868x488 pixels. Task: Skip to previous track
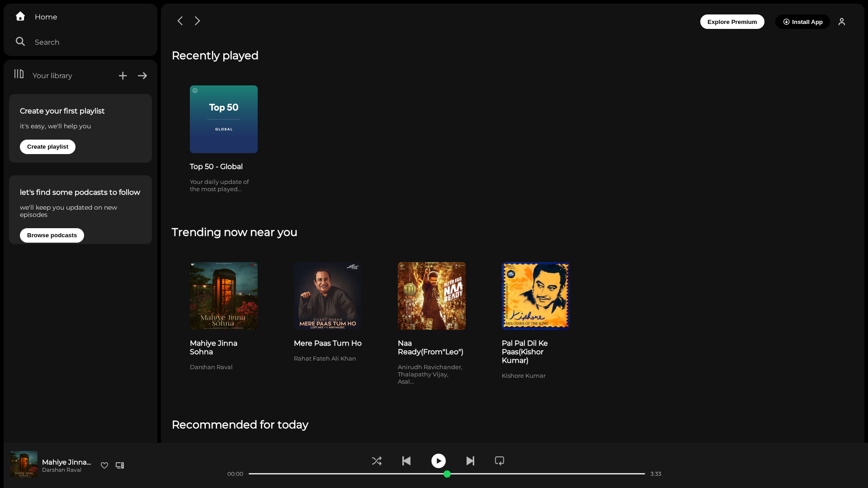click(x=406, y=461)
